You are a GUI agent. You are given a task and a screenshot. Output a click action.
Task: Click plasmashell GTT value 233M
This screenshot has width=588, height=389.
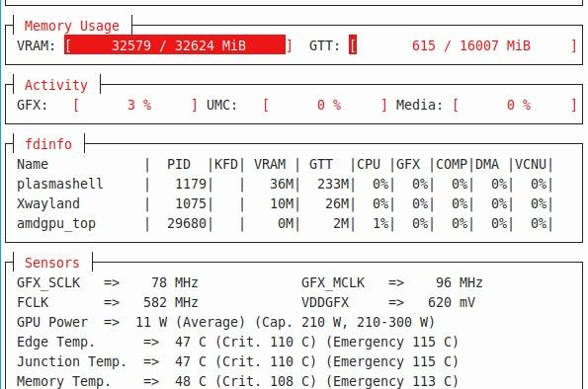[x=333, y=184]
